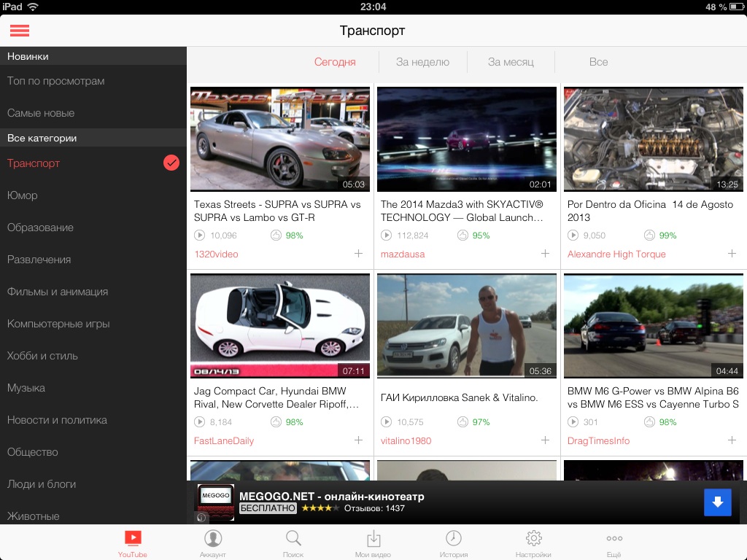The image size is (747, 560).
Task: Tap the Ещё three-dots icon
Action: [614, 539]
